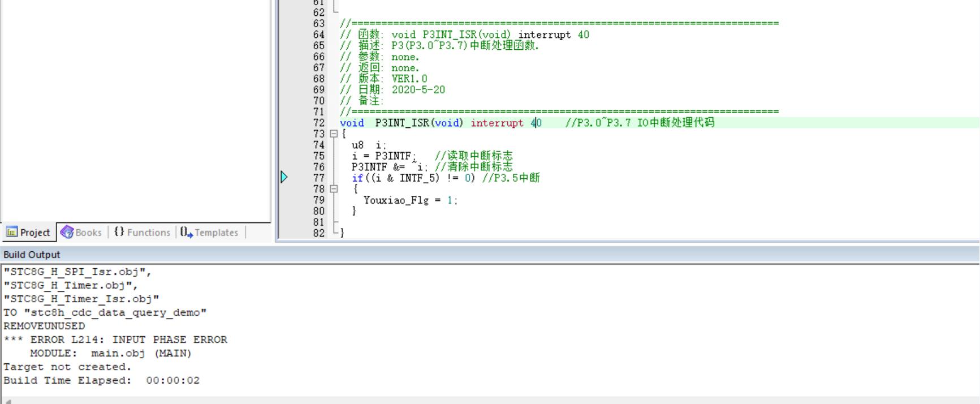Screen dimensions: 980x404
Task: Click the Build Time Elapsed line
Action: click(x=102, y=380)
